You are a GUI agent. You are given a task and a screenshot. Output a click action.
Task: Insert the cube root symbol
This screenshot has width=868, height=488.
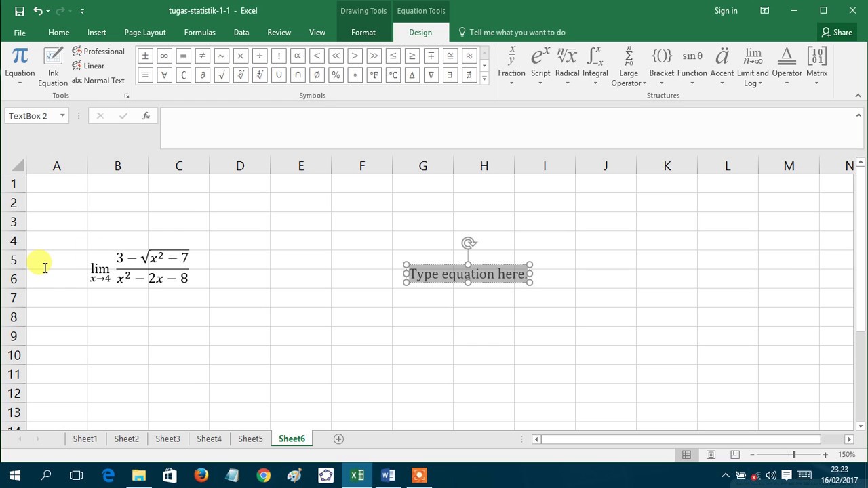240,75
